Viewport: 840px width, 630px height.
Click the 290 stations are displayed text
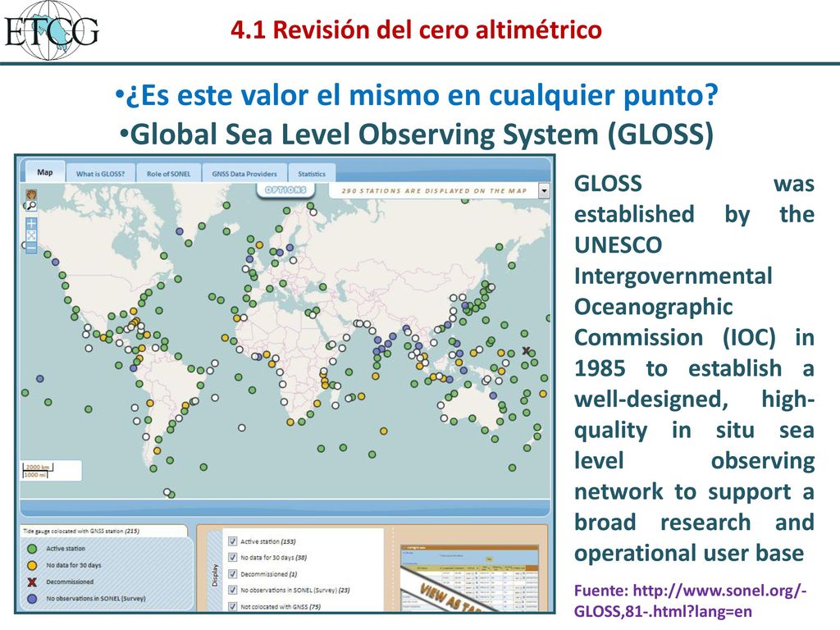pyautogui.click(x=434, y=190)
